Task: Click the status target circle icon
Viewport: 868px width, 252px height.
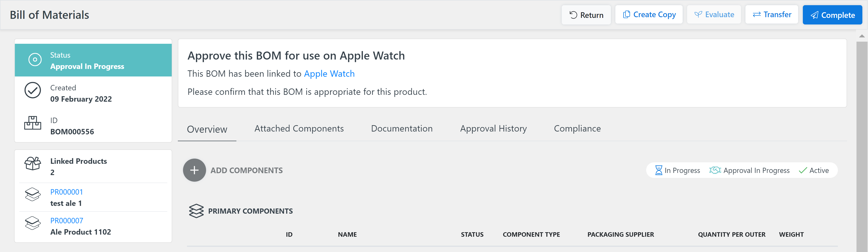Action: tap(35, 60)
